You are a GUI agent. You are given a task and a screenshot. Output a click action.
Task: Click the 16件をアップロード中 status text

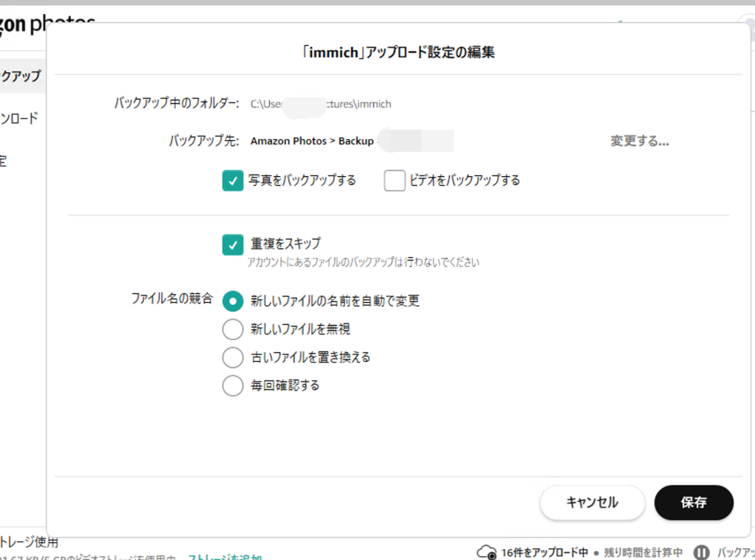pyautogui.click(x=544, y=552)
